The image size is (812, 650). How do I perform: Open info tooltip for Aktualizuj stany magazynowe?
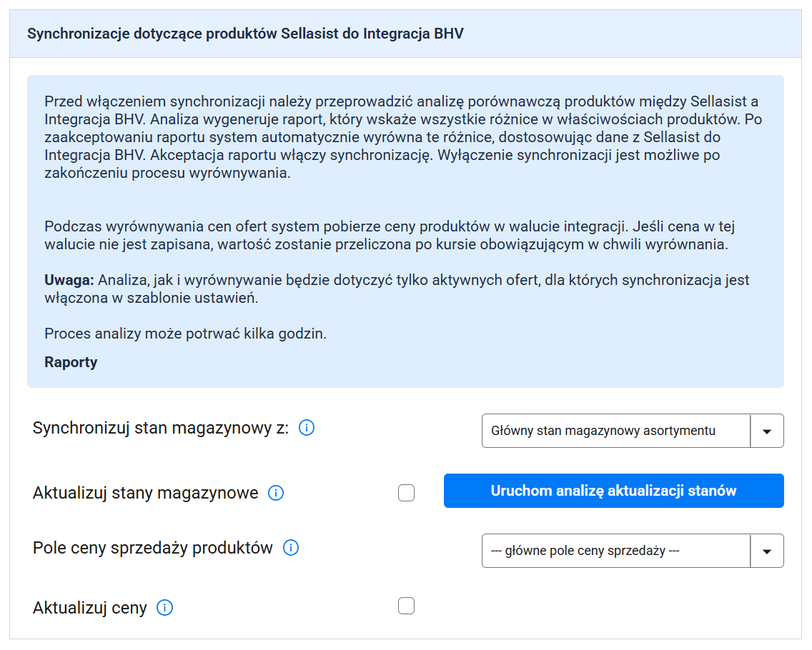276,493
